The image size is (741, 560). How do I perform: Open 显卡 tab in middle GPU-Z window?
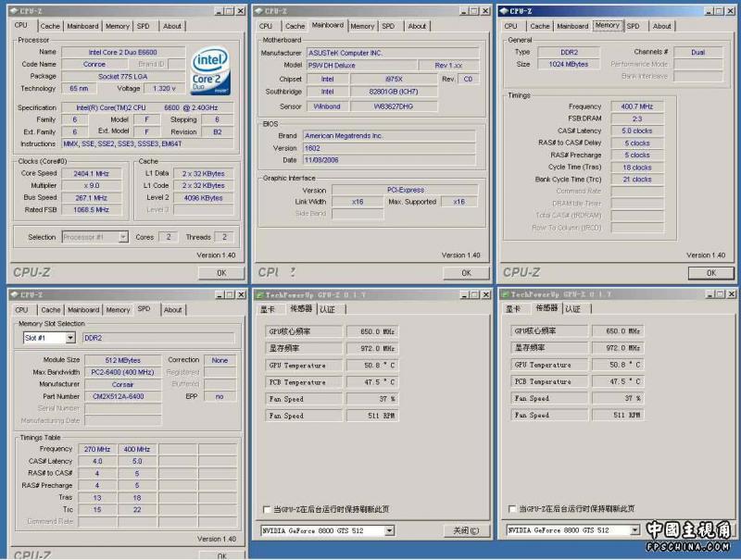click(x=268, y=309)
